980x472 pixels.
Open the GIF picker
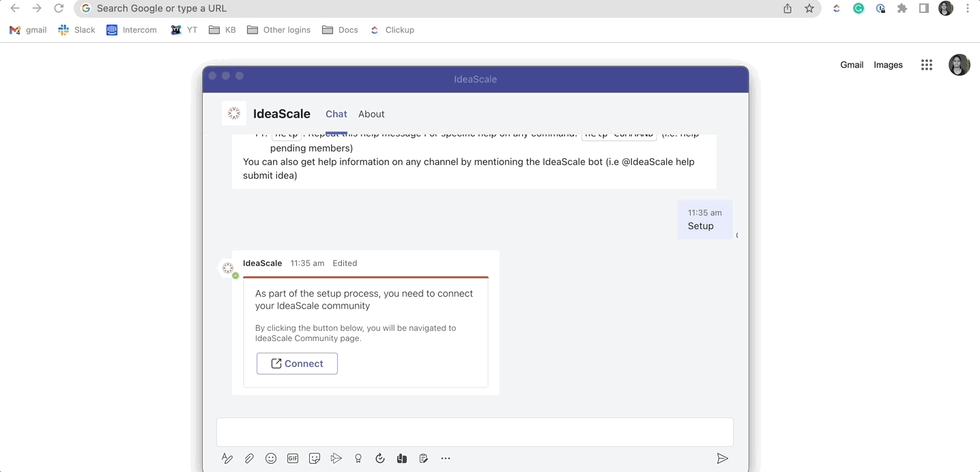point(293,458)
